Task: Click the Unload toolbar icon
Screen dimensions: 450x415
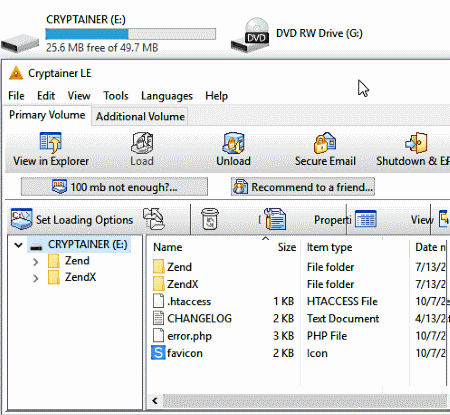Action: tap(233, 143)
